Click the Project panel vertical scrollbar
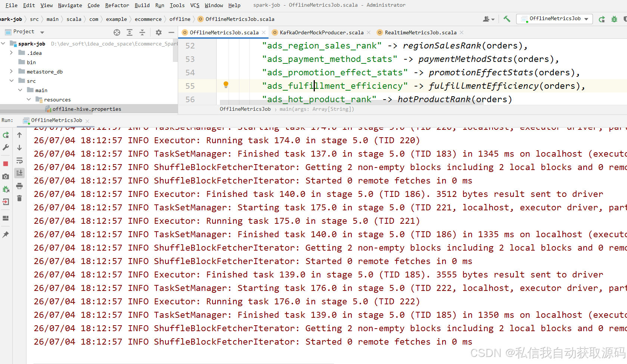 click(x=175, y=50)
